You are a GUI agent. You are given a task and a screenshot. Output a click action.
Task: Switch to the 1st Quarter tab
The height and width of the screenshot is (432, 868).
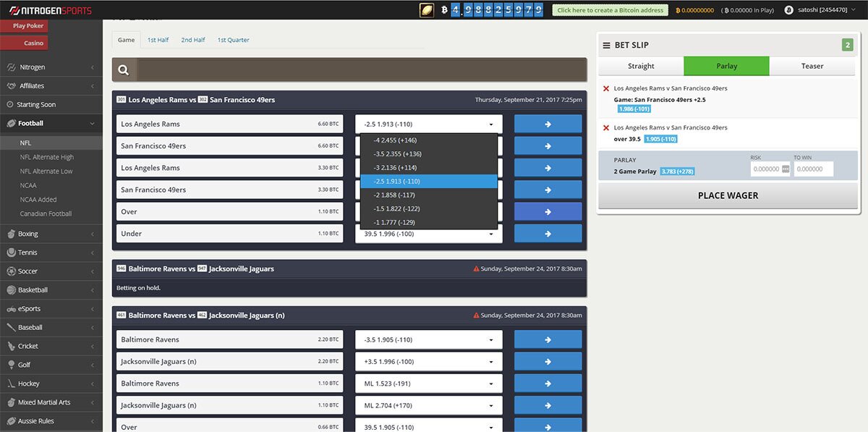click(234, 40)
